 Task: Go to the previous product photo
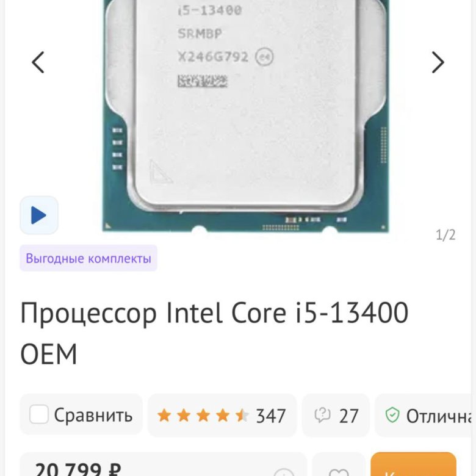point(38,62)
